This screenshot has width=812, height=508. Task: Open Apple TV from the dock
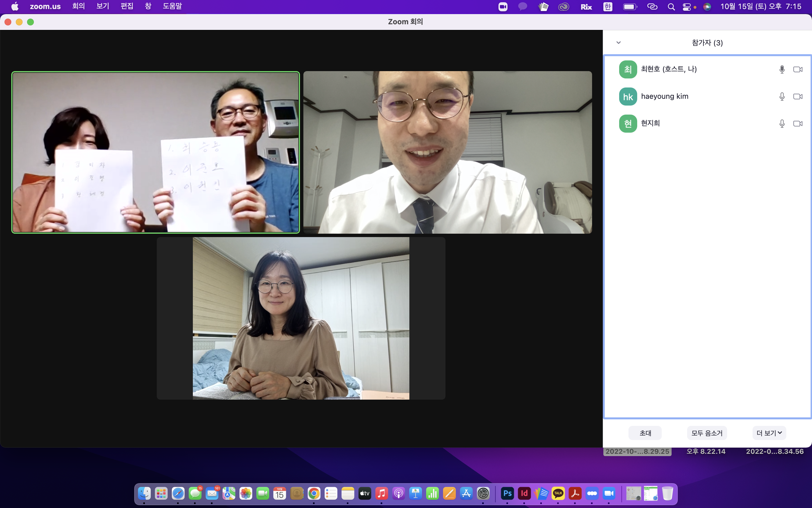tap(365, 493)
